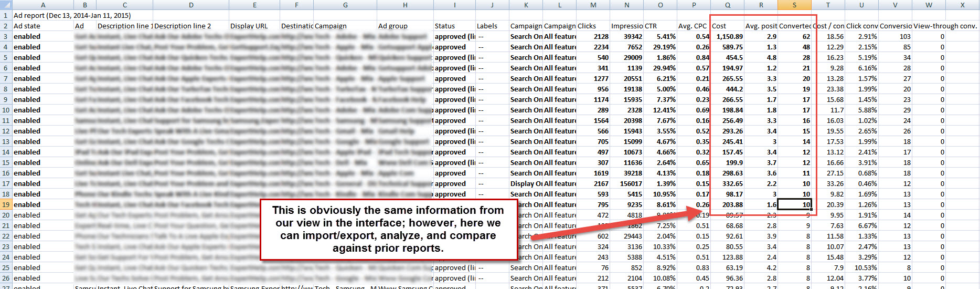Select the 'Cost' header cell

(x=727, y=26)
